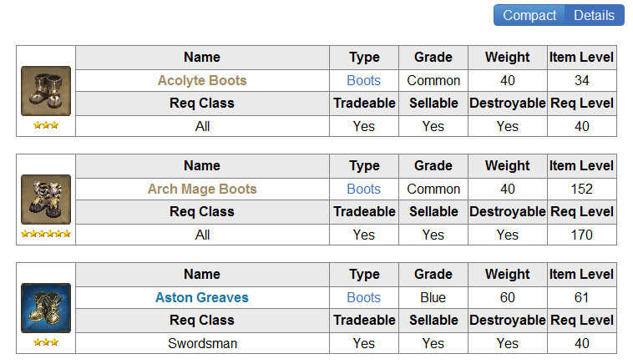
Task: Click the Name header in the Aston Greaves table
Action: [x=202, y=275]
